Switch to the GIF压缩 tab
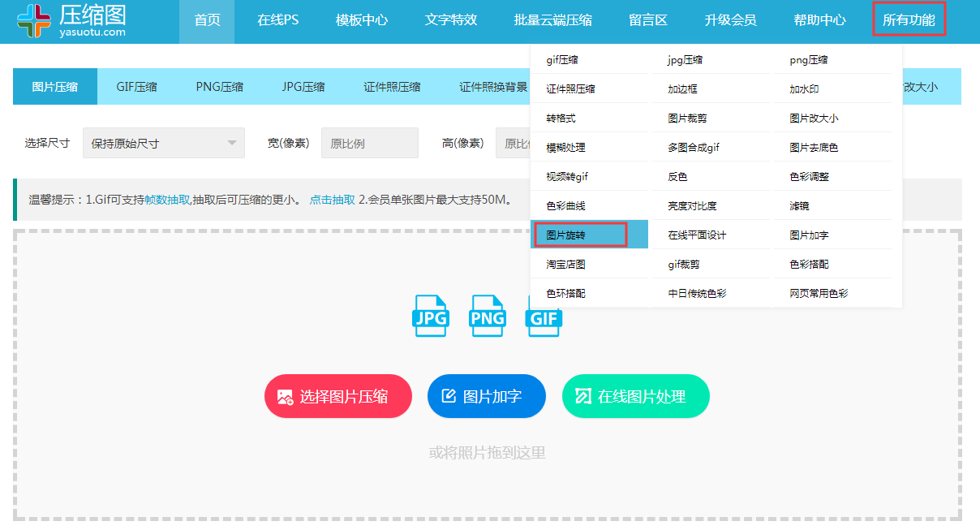The image size is (980, 530). [x=137, y=87]
